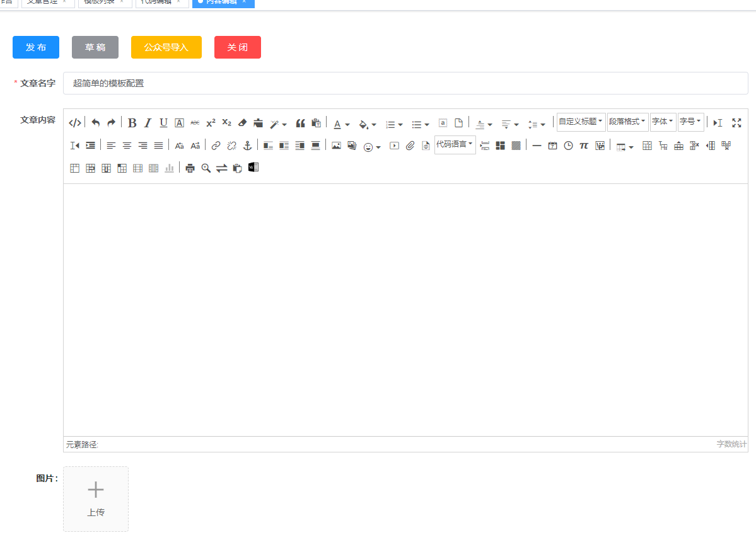Insert a formula using the pi icon
This screenshot has height=552, width=756.
point(584,146)
